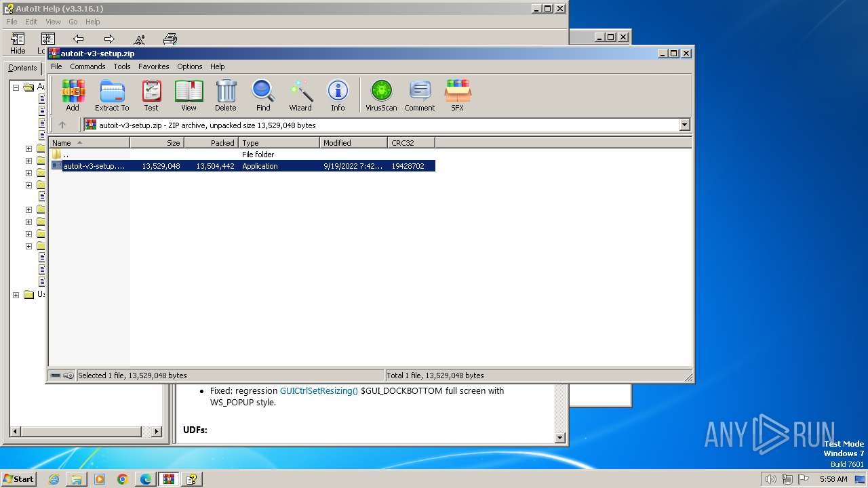
Task: Click the Print icon in AutoIt Help
Action: tap(170, 39)
